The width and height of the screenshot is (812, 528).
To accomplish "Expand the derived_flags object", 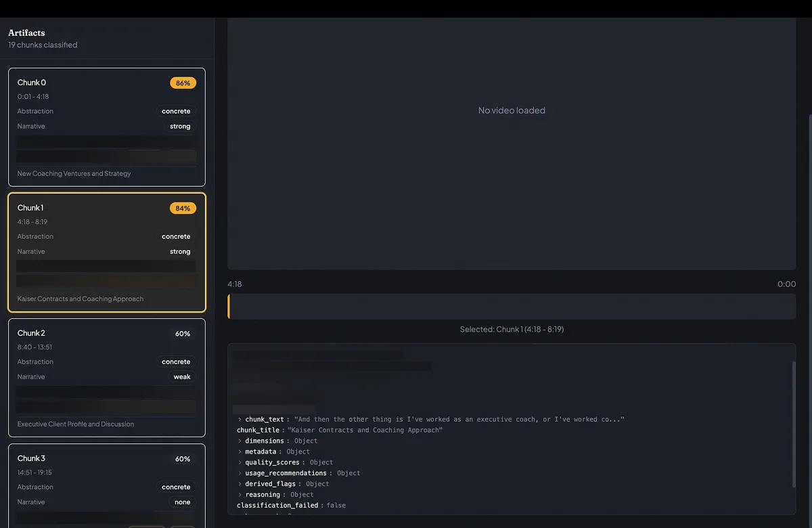I will pyautogui.click(x=240, y=484).
